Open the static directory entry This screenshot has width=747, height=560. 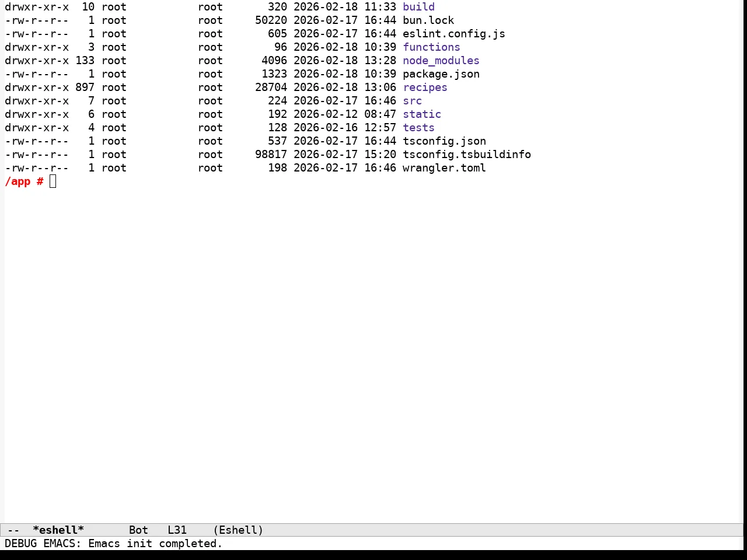tap(422, 114)
